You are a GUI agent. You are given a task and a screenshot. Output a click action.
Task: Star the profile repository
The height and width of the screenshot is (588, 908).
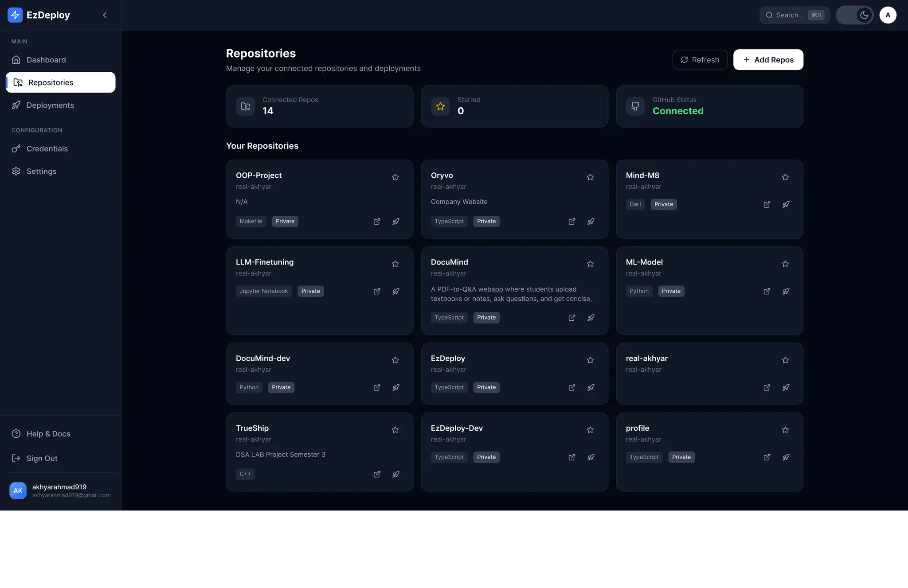(785, 430)
